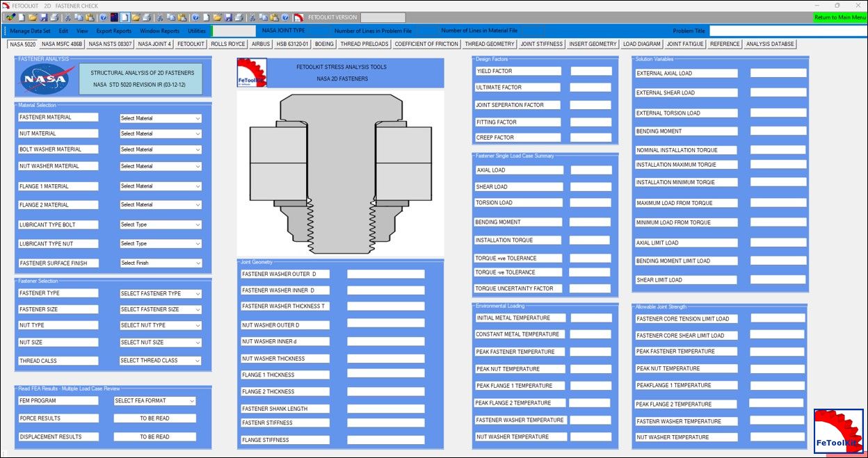Viewport: 868px width, 458px height.
Task: Click the INITIAL METAL TEMPERATURE value field
Action: 591,318
